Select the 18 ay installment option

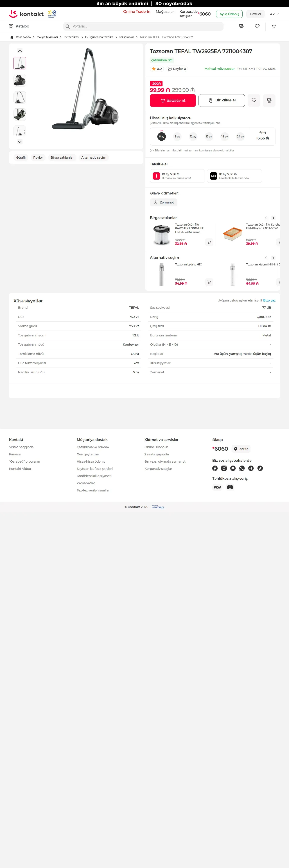(225, 137)
